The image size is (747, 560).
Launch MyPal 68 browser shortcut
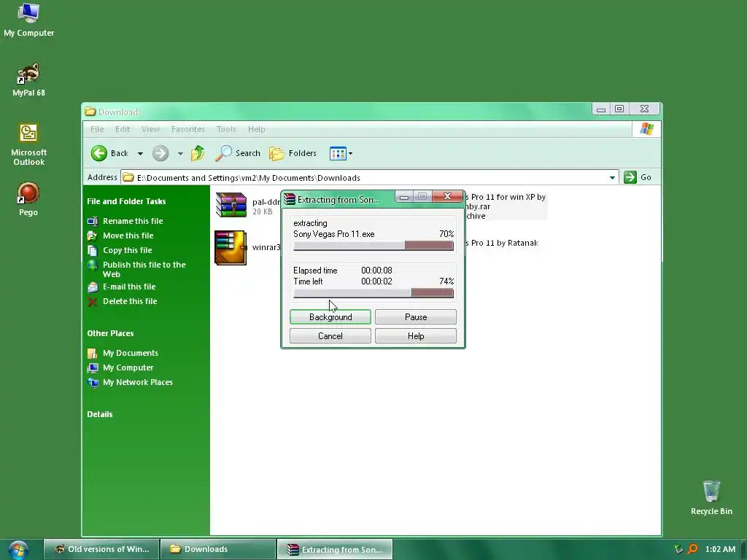click(x=28, y=79)
